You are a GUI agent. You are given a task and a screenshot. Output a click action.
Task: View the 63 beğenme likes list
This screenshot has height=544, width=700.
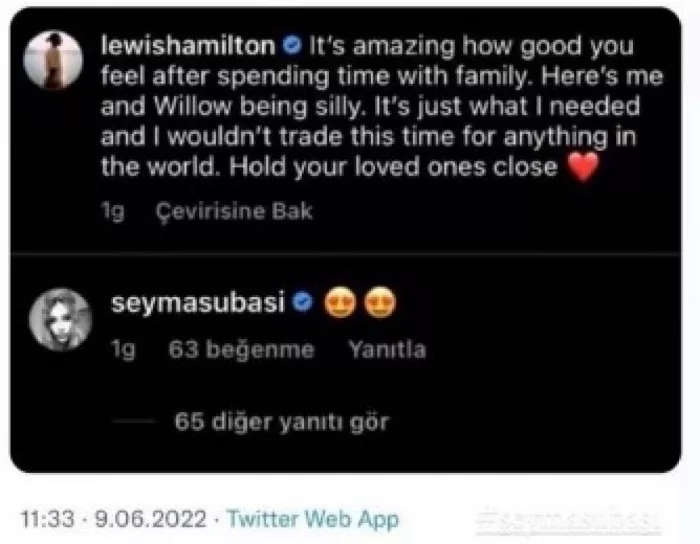[242, 349]
